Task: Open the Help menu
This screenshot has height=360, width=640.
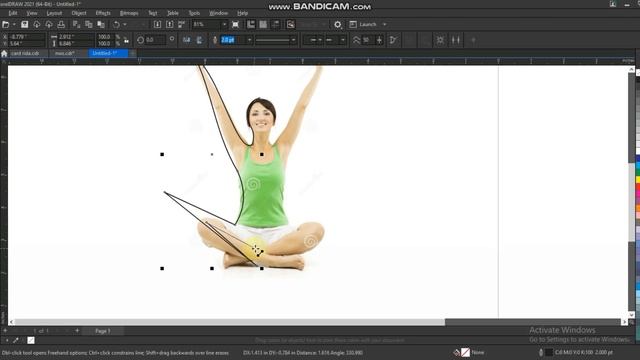Action: 242,13
